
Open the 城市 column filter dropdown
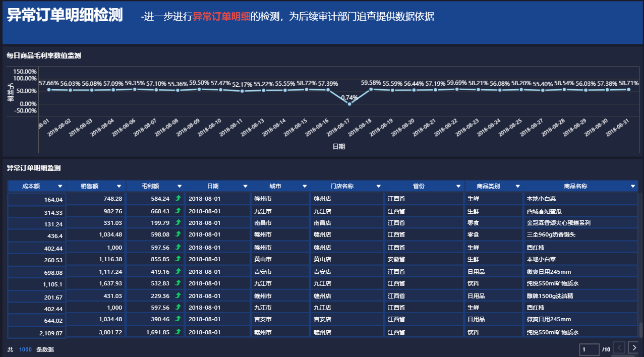click(305, 186)
